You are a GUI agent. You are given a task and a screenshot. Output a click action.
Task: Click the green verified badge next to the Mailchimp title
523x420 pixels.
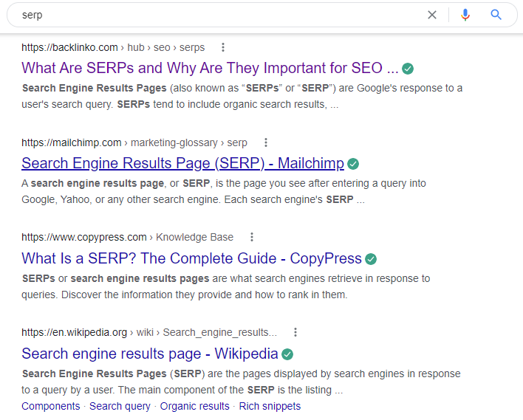tap(353, 164)
